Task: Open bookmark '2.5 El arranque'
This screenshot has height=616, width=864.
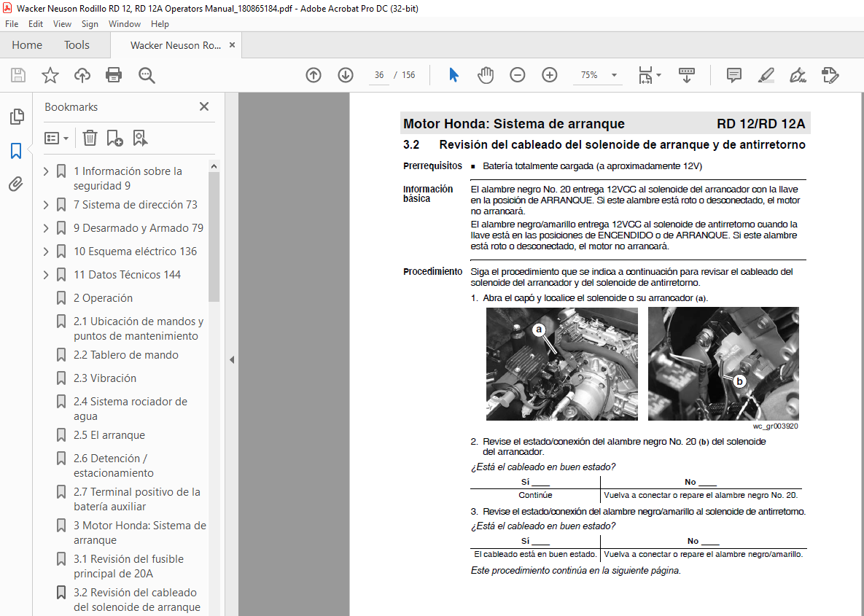Action: [109, 435]
